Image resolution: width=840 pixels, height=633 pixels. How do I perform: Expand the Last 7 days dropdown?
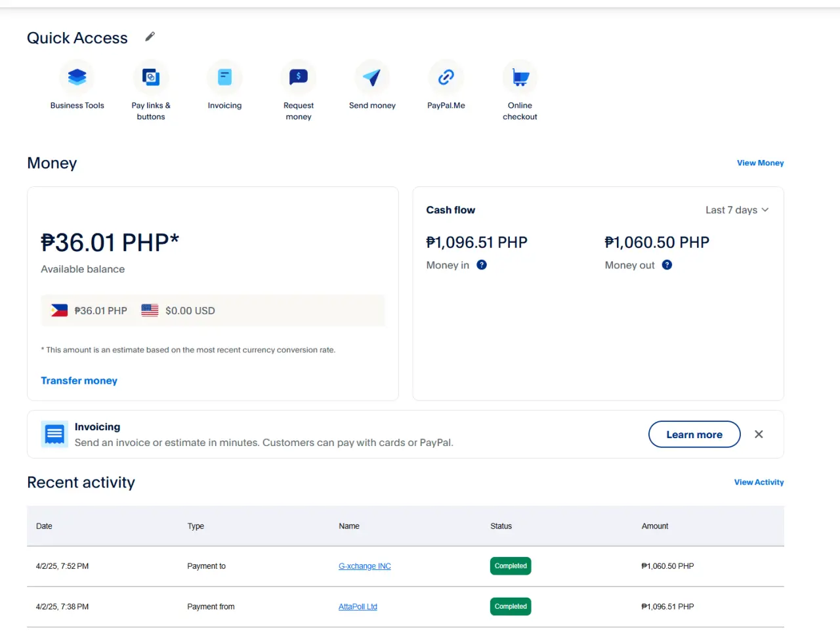coord(737,210)
